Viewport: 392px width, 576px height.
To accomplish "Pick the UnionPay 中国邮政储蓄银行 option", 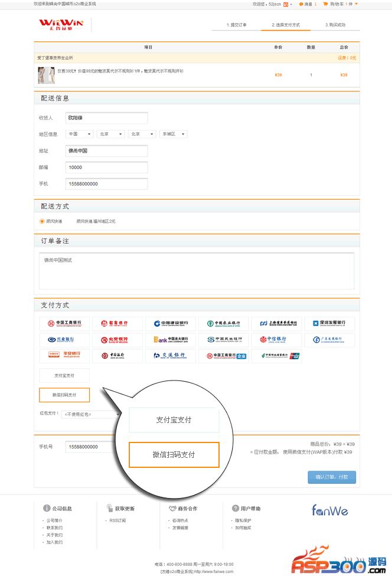I will pos(277,356).
